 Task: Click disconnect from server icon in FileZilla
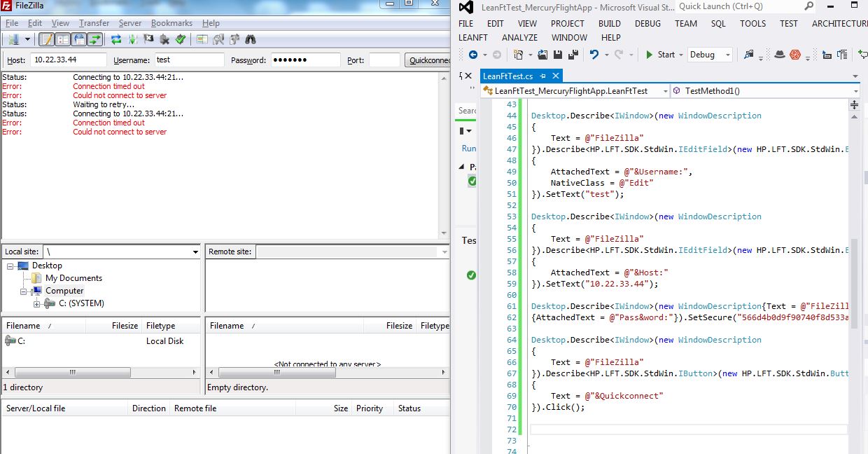tap(164, 39)
